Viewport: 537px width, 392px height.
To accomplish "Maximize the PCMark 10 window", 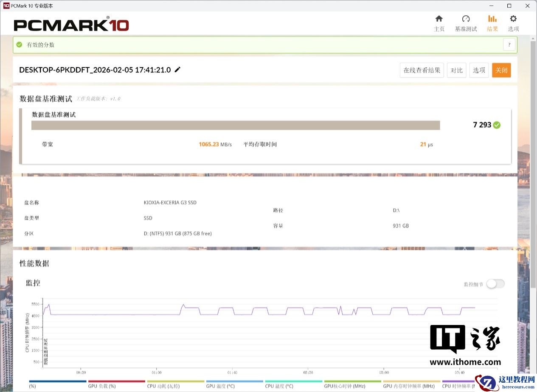I will [509, 6].
